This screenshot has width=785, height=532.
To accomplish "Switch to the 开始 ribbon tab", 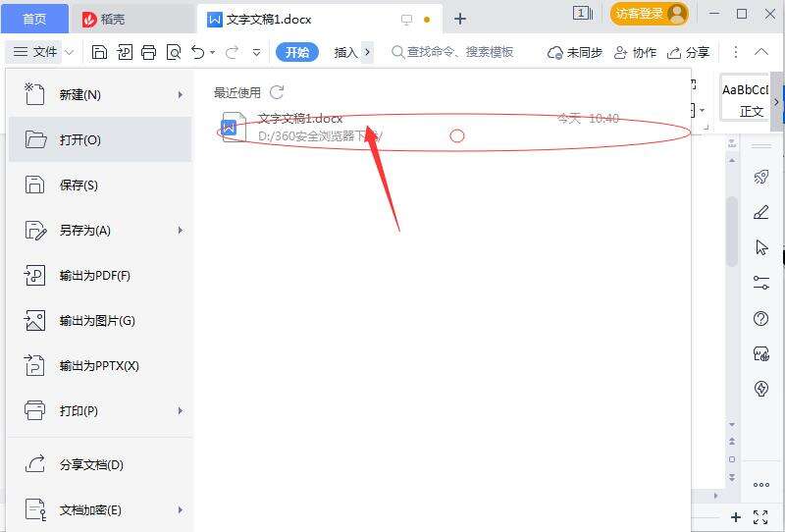I will 297,52.
